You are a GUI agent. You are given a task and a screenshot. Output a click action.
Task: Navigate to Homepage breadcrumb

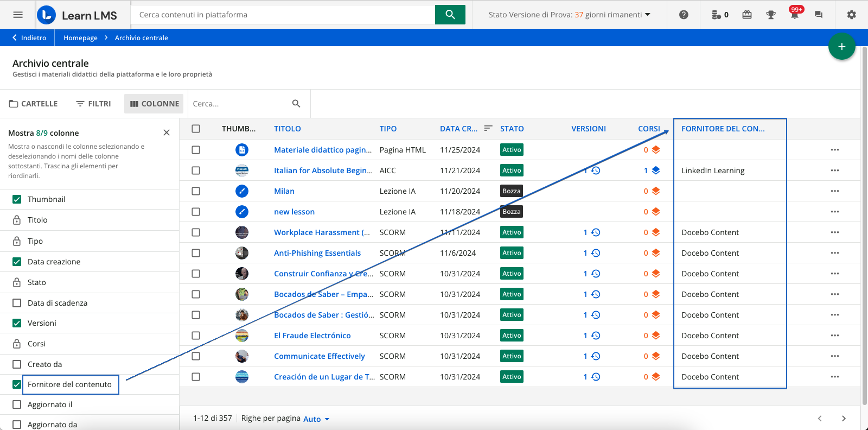(x=80, y=37)
